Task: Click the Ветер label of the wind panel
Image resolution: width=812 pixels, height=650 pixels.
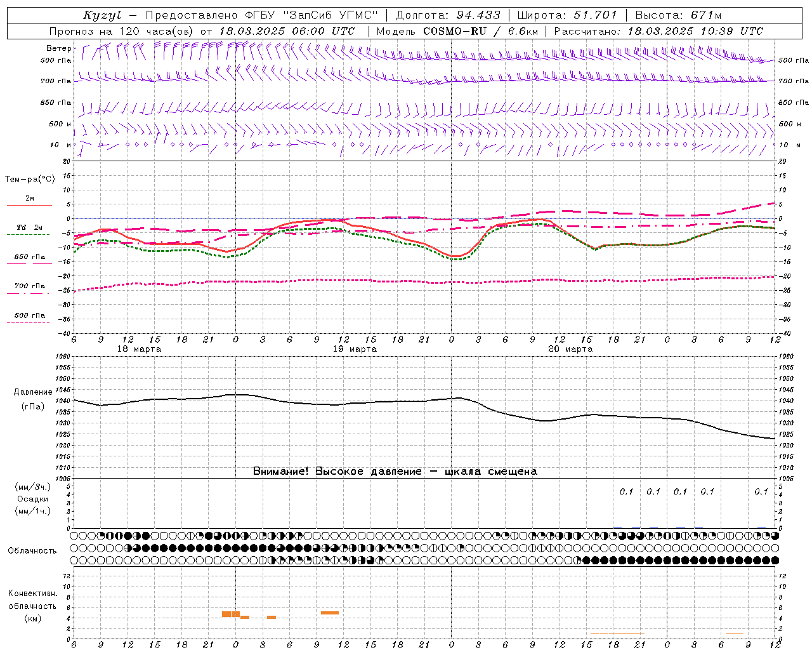Action: point(58,48)
